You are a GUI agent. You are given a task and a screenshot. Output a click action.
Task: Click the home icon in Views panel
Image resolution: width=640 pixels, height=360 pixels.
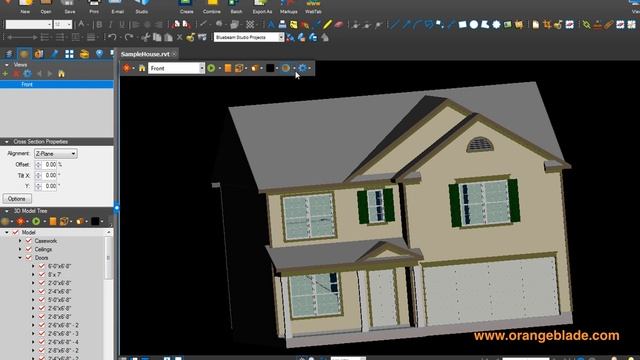coord(61,73)
